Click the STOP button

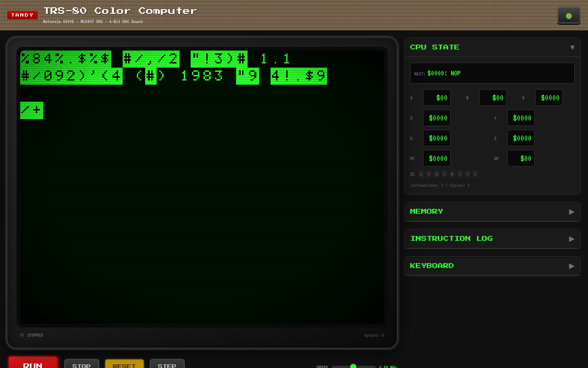(81, 364)
